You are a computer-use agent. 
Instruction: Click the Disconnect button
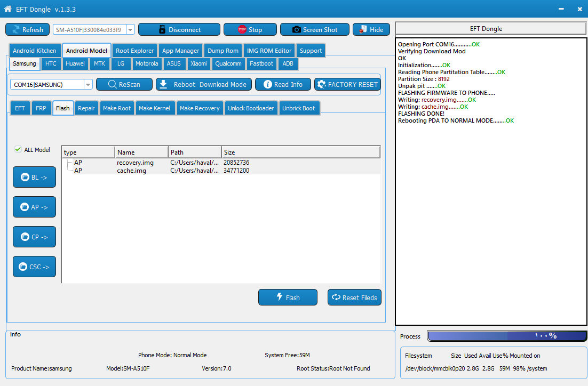click(179, 30)
